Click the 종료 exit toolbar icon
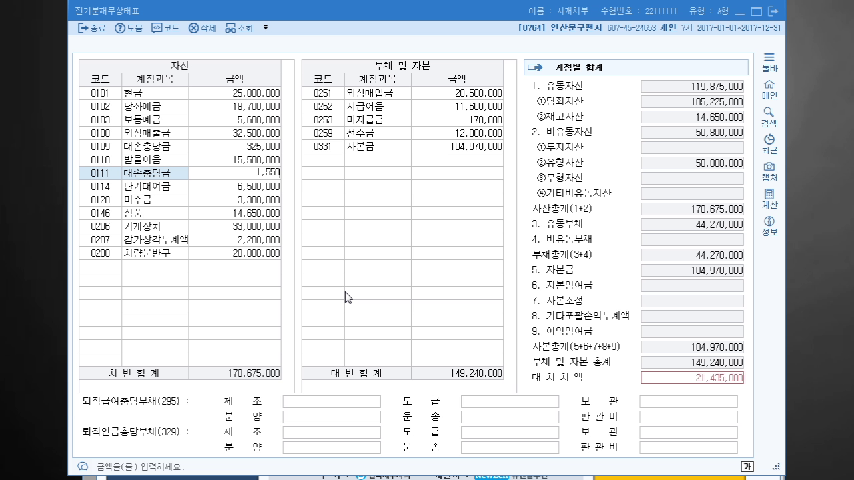Screen dimensions: 854x480 tap(92, 28)
